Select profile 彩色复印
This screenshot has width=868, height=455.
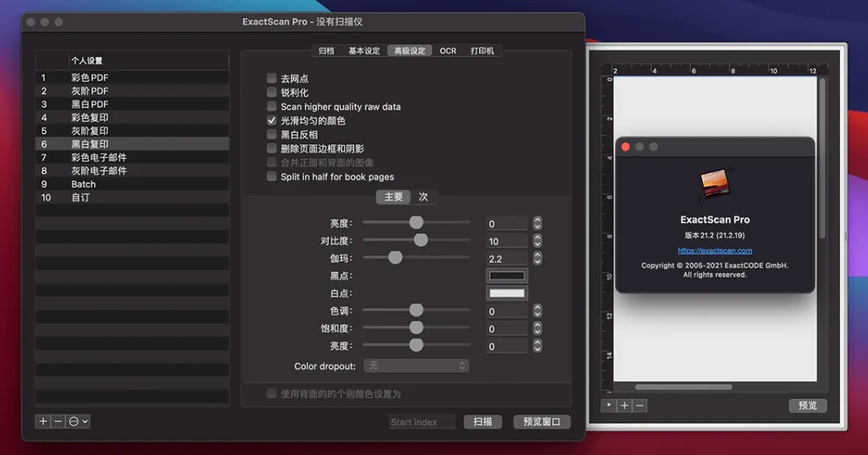point(132,118)
